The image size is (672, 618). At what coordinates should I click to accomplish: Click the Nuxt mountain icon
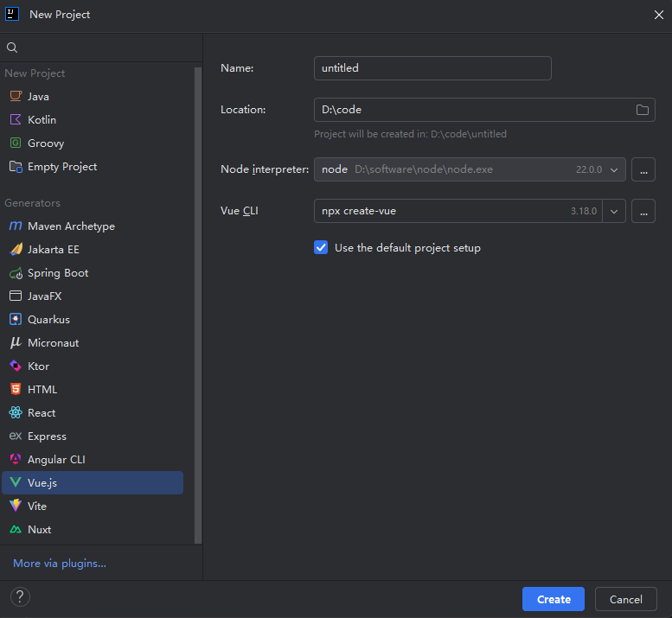pos(16,529)
